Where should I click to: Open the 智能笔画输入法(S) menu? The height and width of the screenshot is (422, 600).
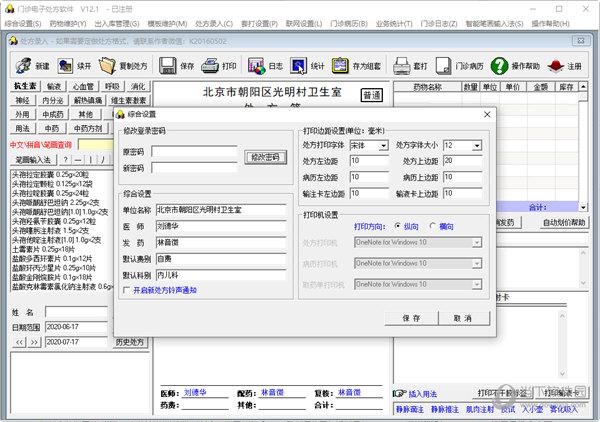pyautogui.click(x=494, y=24)
